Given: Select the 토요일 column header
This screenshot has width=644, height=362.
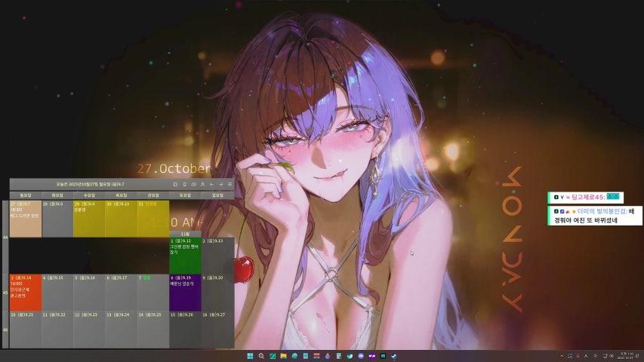Looking at the screenshot, I should point(185,195).
